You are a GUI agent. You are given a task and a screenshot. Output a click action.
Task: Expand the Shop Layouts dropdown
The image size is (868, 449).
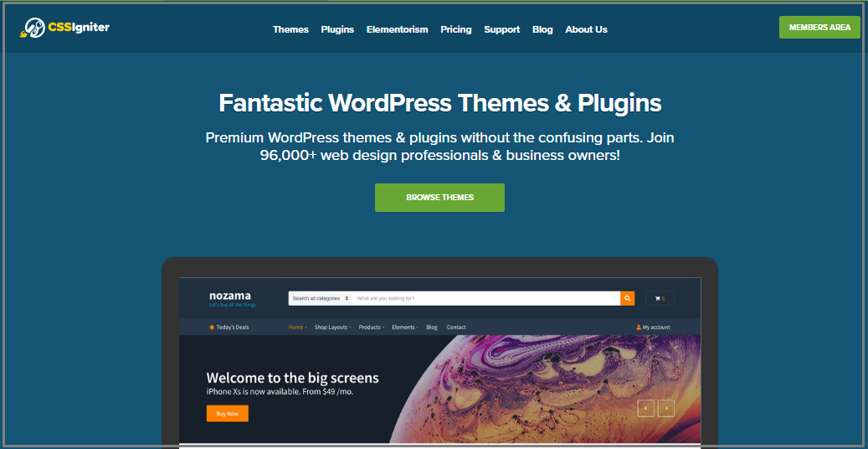pos(332,327)
